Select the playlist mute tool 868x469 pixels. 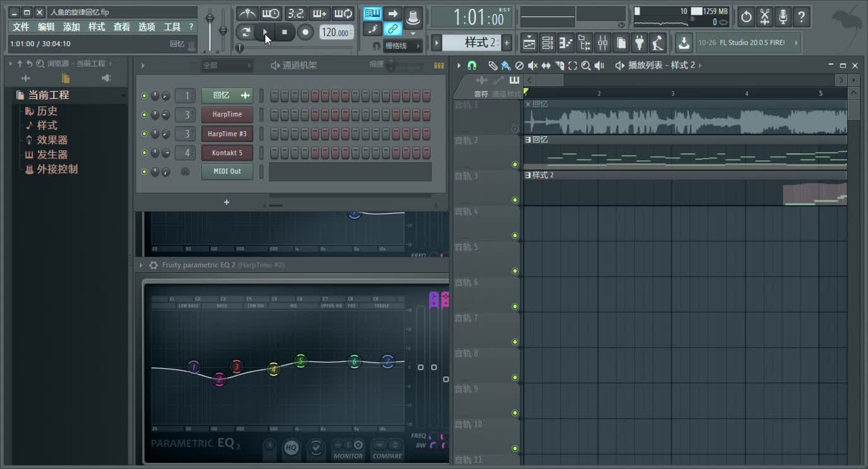pos(532,66)
